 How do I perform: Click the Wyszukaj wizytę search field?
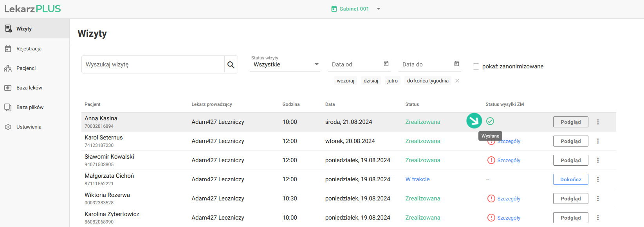coord(153,64)
